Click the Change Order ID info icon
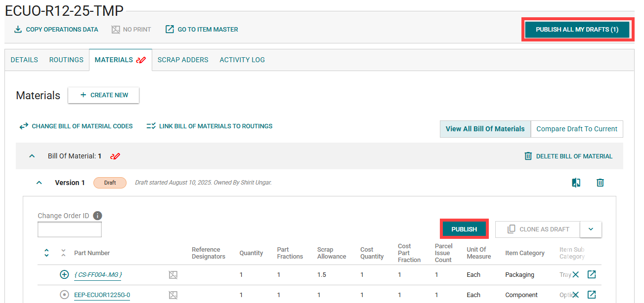Screen dimensions: 644x303 pos(98,216)
